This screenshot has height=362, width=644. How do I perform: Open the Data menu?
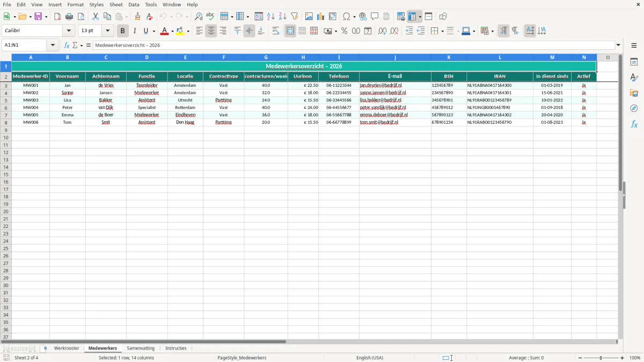[134, 4]
